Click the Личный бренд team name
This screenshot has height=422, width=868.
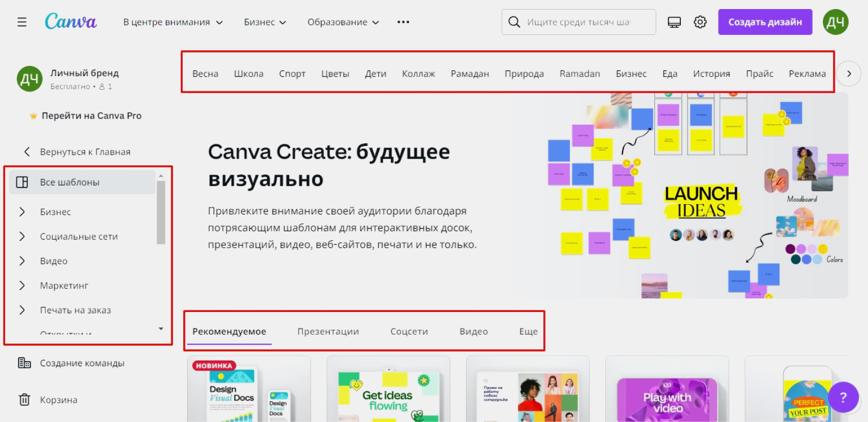tap(85, 73)
